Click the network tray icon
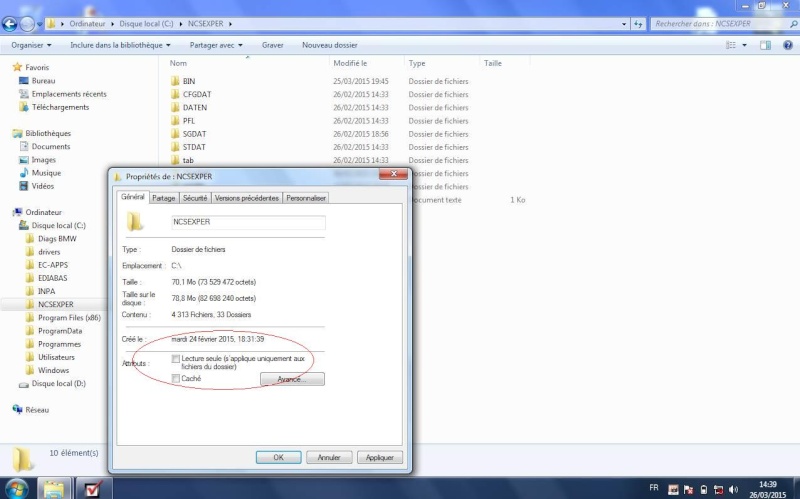The image size is (800, 499). [x=718, y=489]
